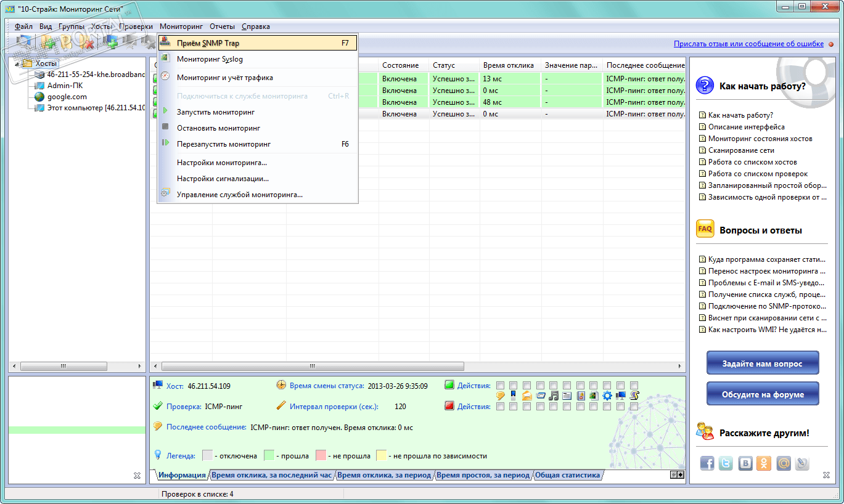The width and height of the screenshot is (844, 504).
Task: Close the lower-left panel with X
Action: [x=137, y=475]
